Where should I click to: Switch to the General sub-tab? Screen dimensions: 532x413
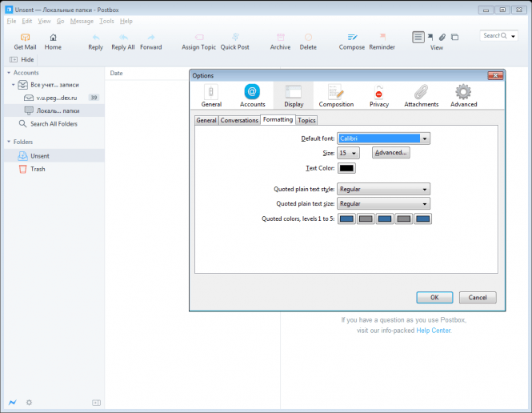(x=206, y=120)
